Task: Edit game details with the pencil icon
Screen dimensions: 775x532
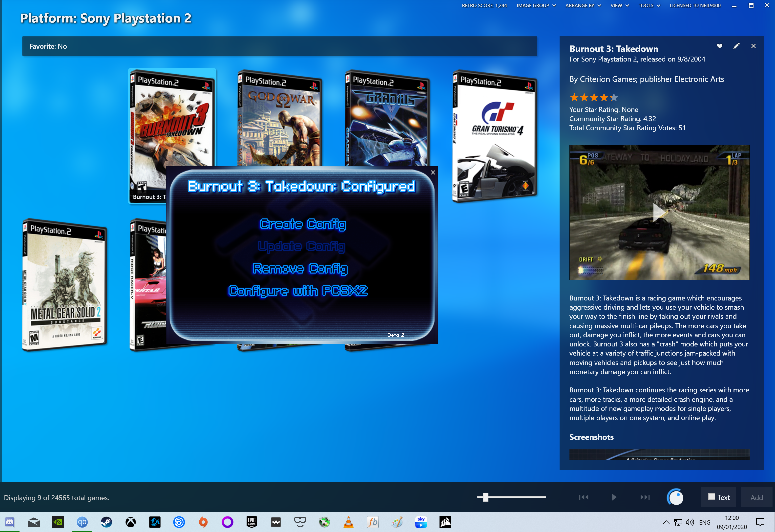Action: pyautogui.click(x=736, y=46)
